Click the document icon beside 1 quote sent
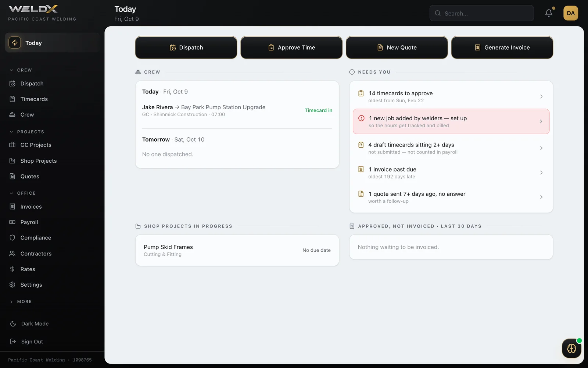This screenshot has width=588, height=368. pyautogui.click(x=361, y=194)
